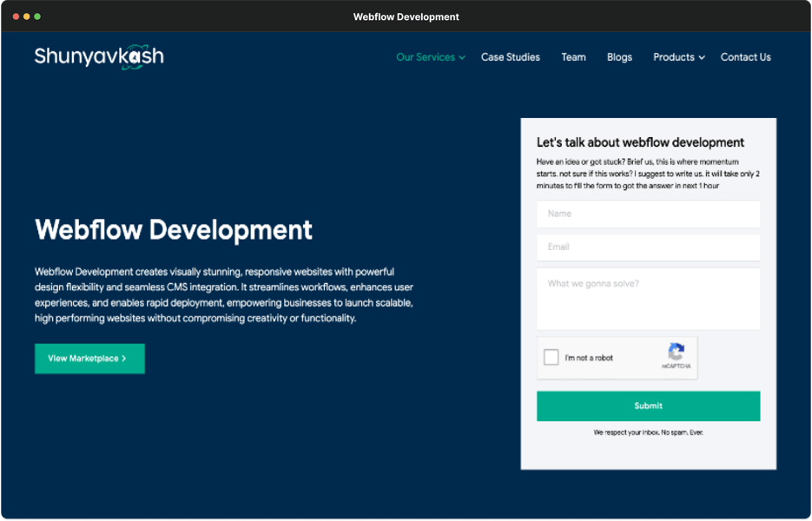Click the no spam notice text
Image resolution: width=812 pixels, height=521 pixels.
(648, 432)
